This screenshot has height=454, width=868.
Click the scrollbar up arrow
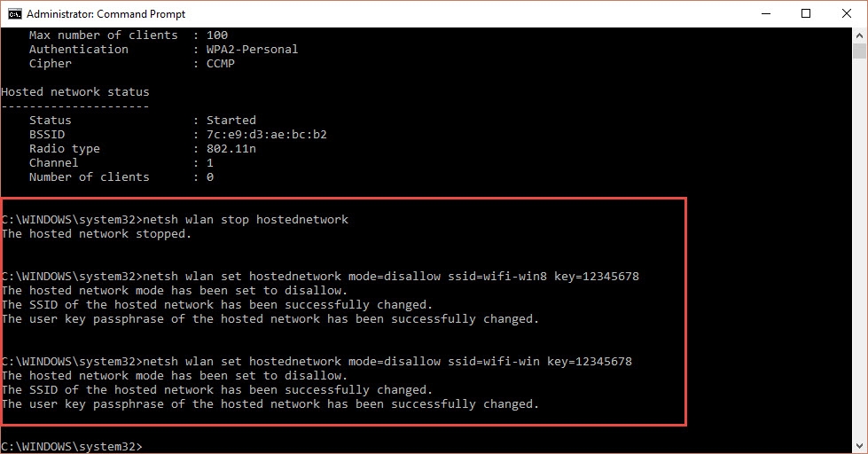tap(859, 35)
